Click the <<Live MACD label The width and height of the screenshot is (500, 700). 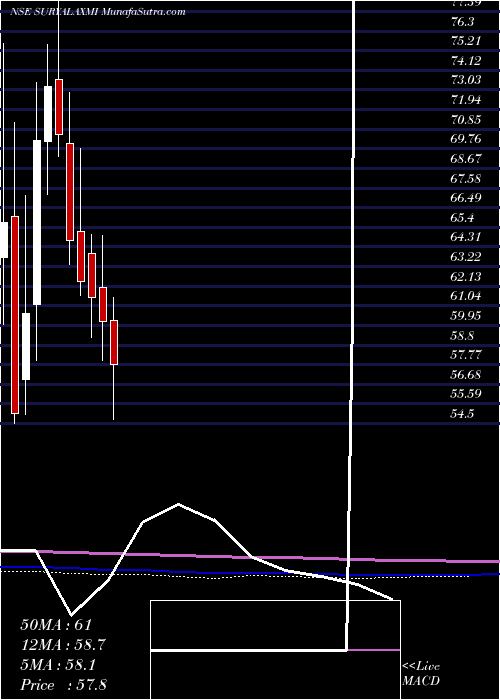coord(421,673)
